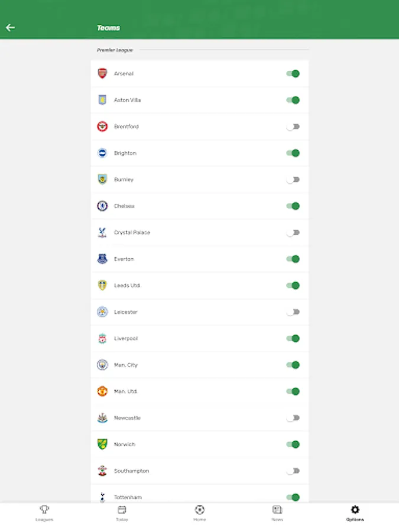
Task: Tap the back arrow icon
Action: click(10, 27)
